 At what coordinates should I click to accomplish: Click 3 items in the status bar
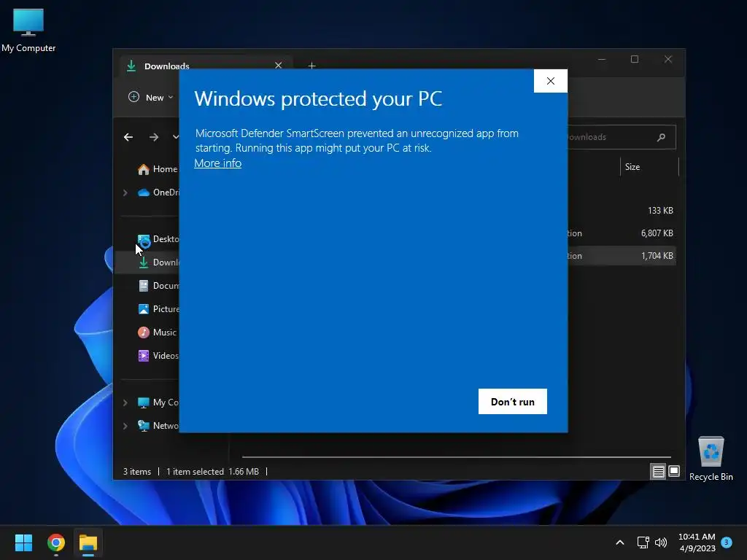tap(137, 472)
